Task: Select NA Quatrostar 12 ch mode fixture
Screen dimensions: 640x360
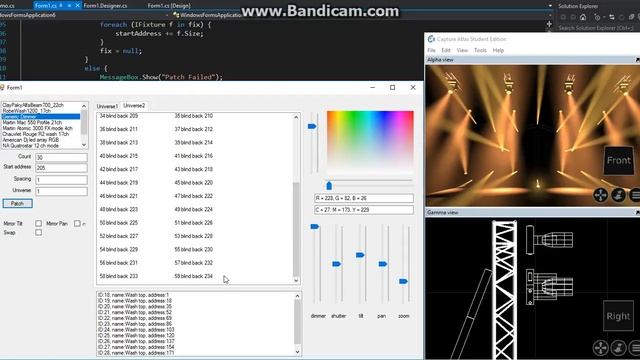Action: (31, 145)
